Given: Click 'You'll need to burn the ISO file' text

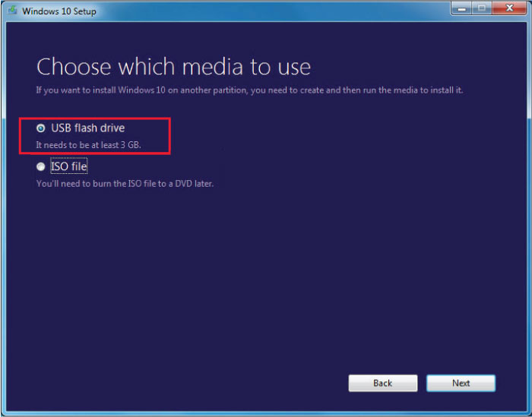Looking at the screenshot, I should [125, 184].
